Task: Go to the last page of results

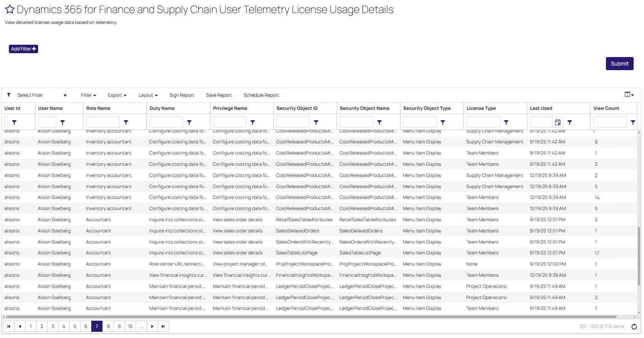Action: tap(163, 327)
